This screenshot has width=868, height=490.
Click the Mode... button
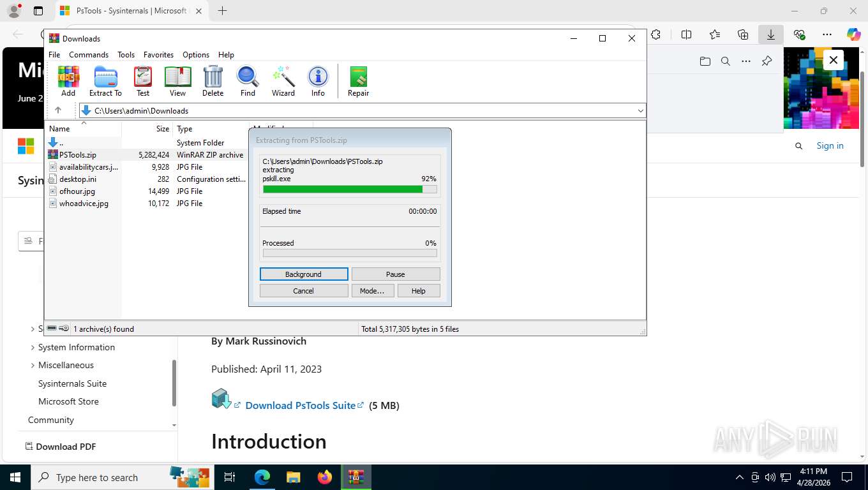click(x=372, y=291)
